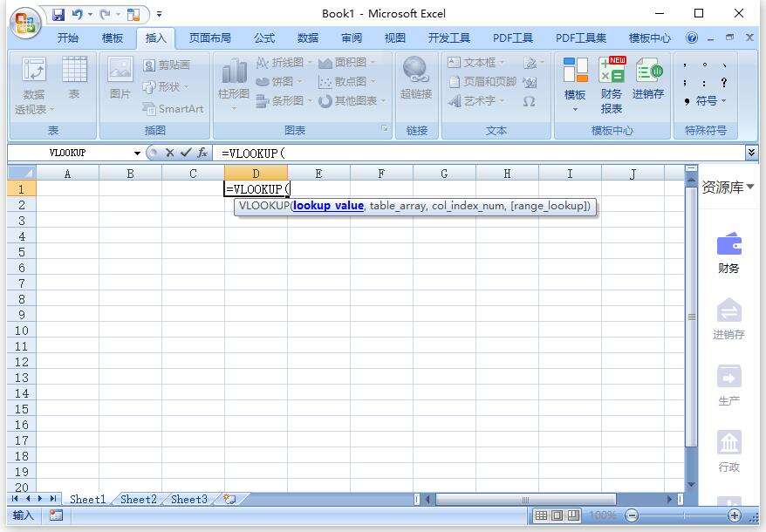Switch to 数据 ribbon tab
766x532 pixels.
(x=308, y=38)
